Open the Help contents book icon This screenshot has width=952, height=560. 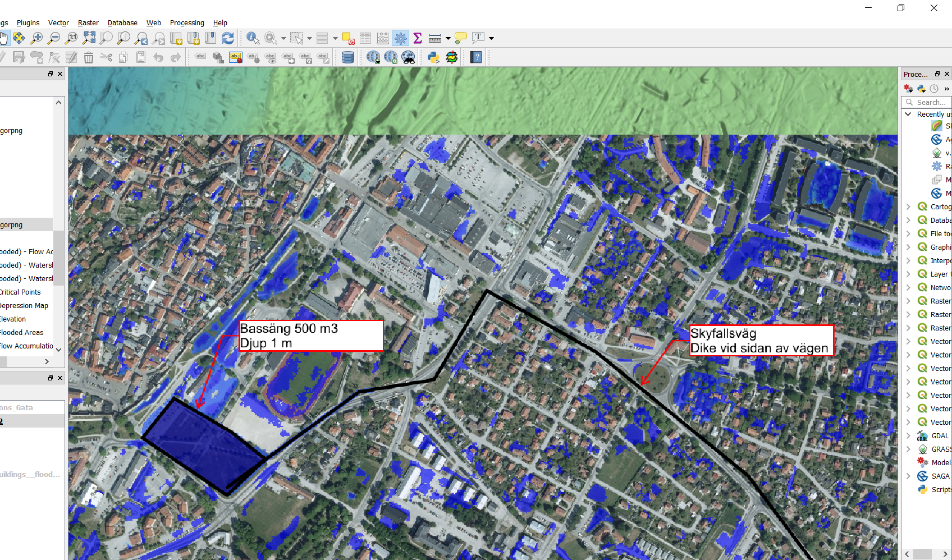(x=476, y=57)
